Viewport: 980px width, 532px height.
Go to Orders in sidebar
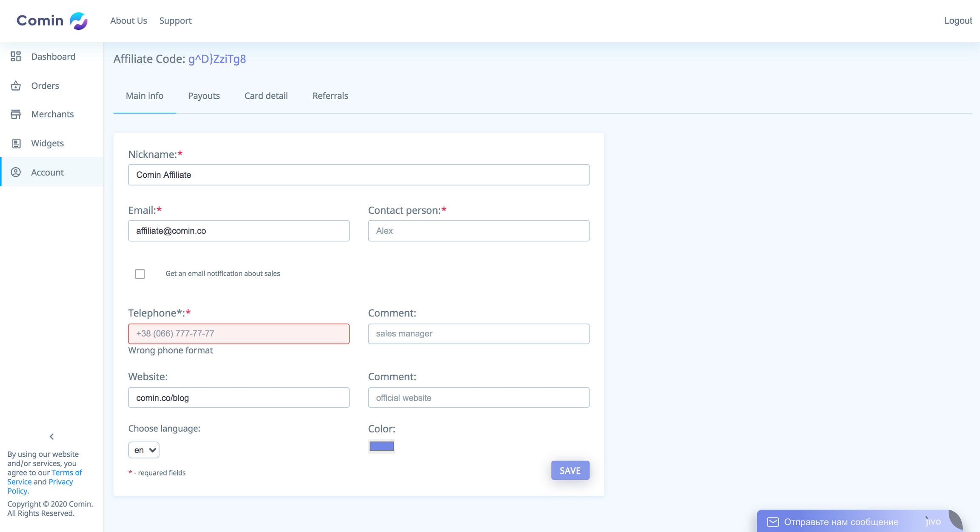click(52, 86)
